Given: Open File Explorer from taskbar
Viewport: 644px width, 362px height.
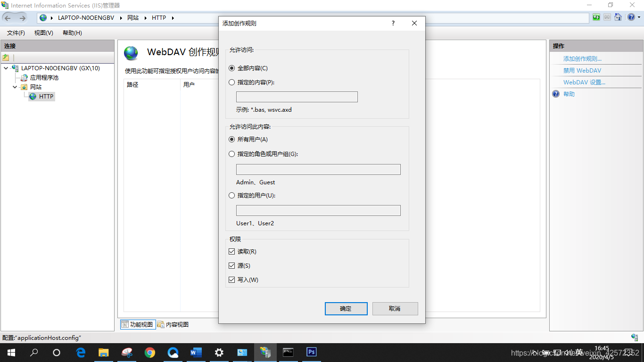Looking at the screenshot, I should (x=104, y=353).
